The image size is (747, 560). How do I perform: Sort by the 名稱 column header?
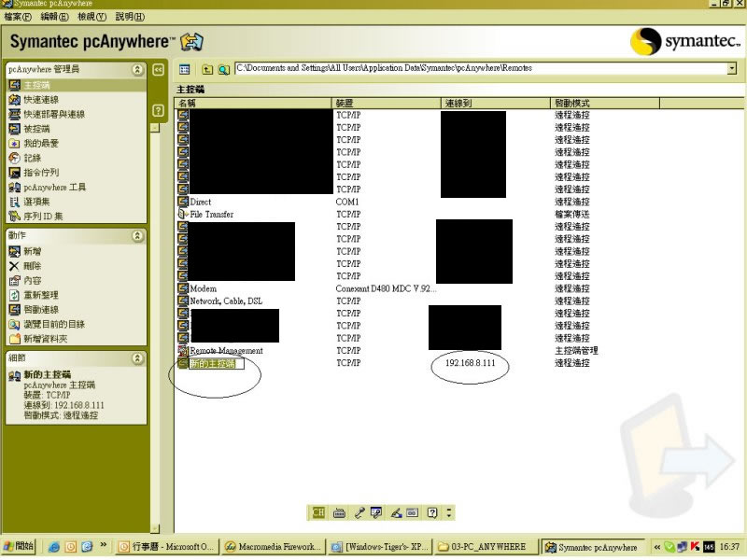[x=253, y=103]
